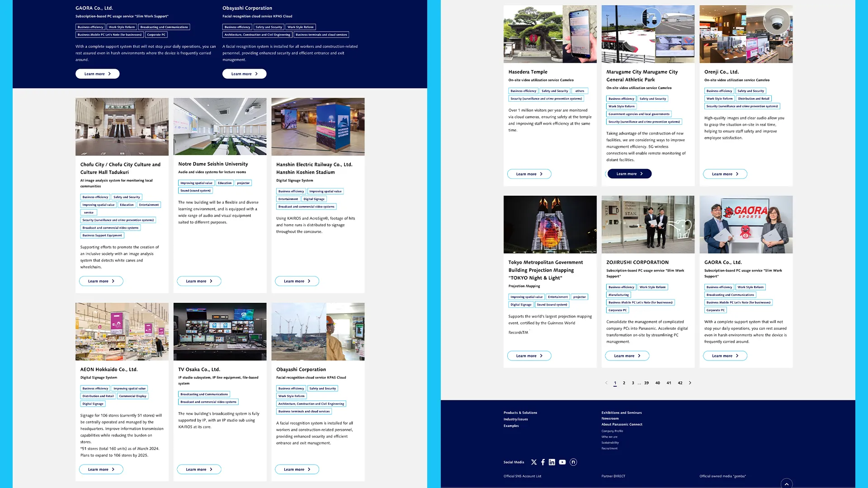Open the Facebook icon in the footer
868x488 pixels.
[543, 462]
